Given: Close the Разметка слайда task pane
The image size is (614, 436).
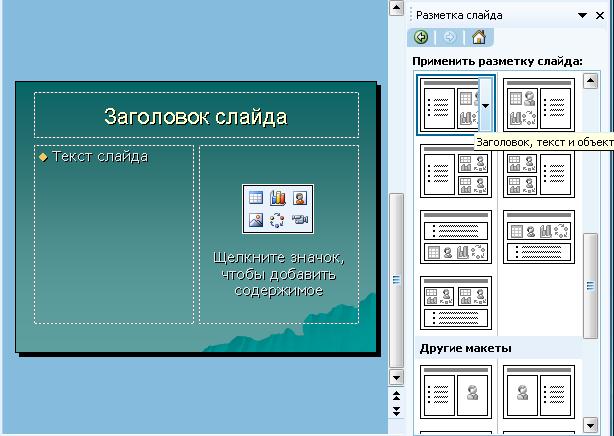Looking at the screenshot, I should [600, 15].
